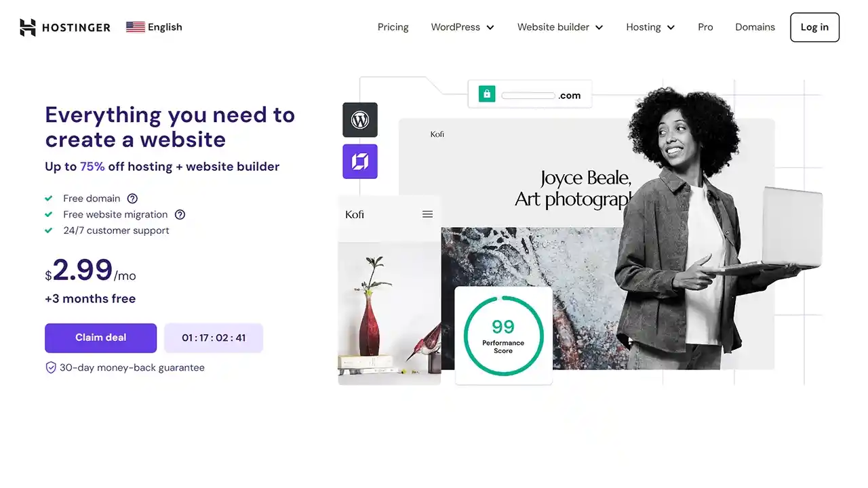Click the Log in button

pyautogui.click(x=814, y=27)
